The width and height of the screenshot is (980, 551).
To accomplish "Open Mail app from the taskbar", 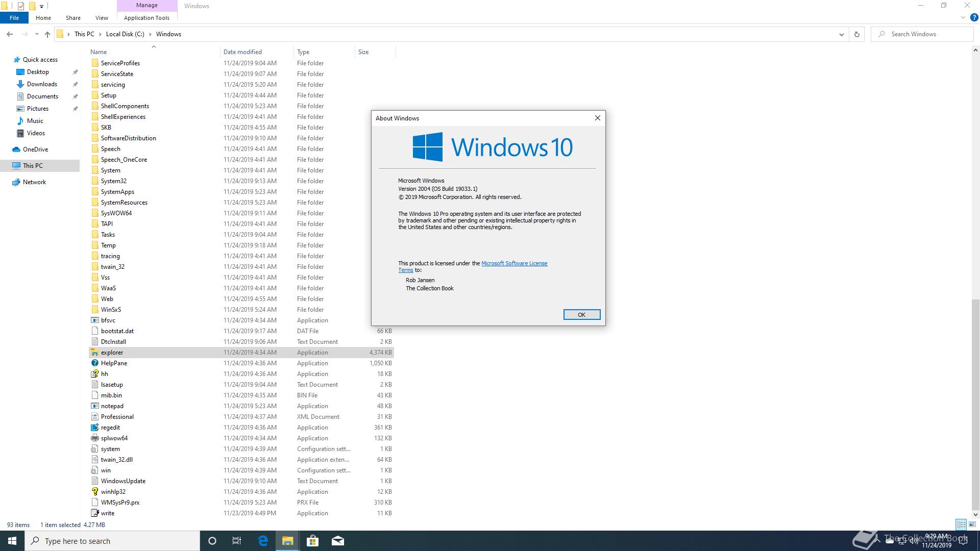I will [x=338, y=541].
